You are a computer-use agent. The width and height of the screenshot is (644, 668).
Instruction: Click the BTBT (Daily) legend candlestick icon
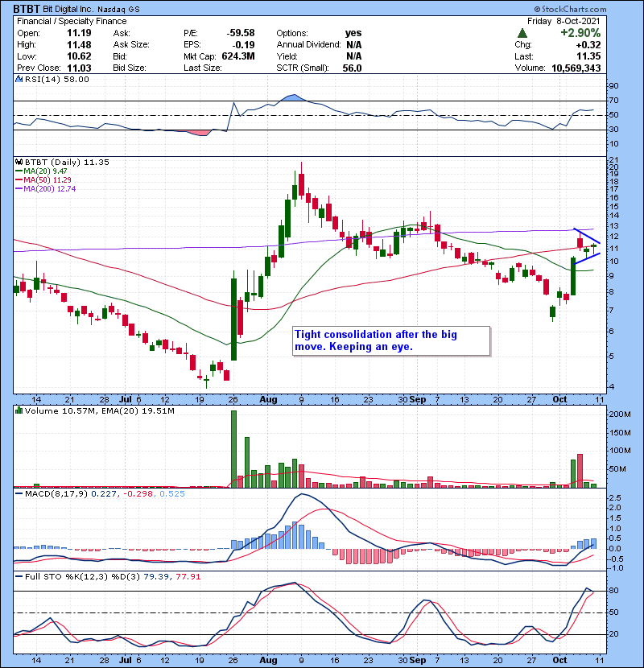point(17,162)
